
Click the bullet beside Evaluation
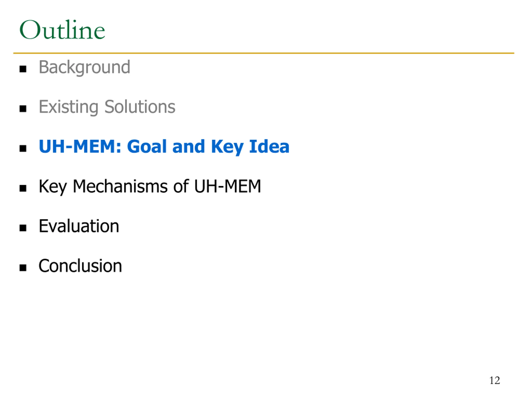click(x=23, y=228)
